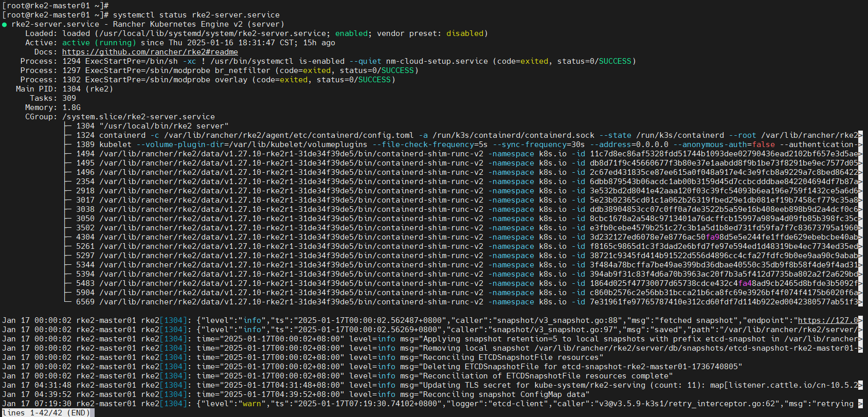
Task: Select the containerd-shim process with PID 3017
Action: [469, 200]
